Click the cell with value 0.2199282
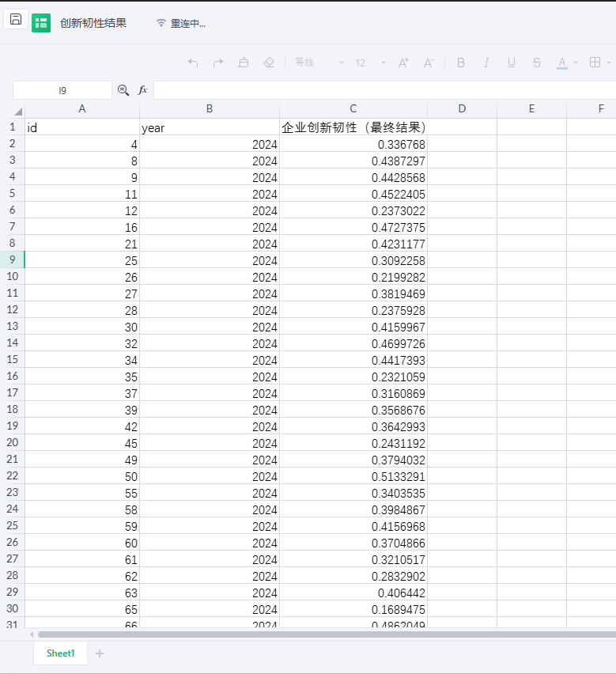The image size is (616, 674). [x=353, y=277]
